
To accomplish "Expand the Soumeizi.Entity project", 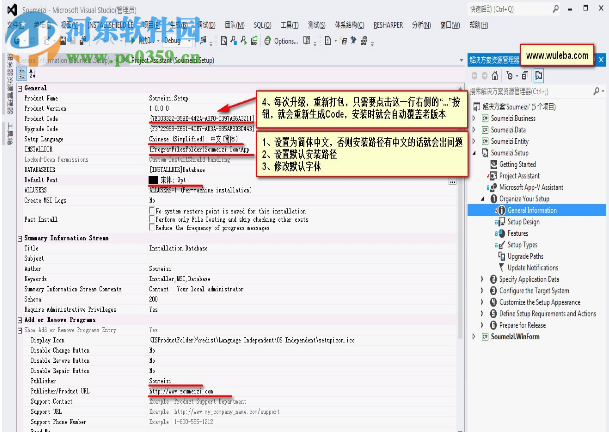I will [x=474, y=141].
